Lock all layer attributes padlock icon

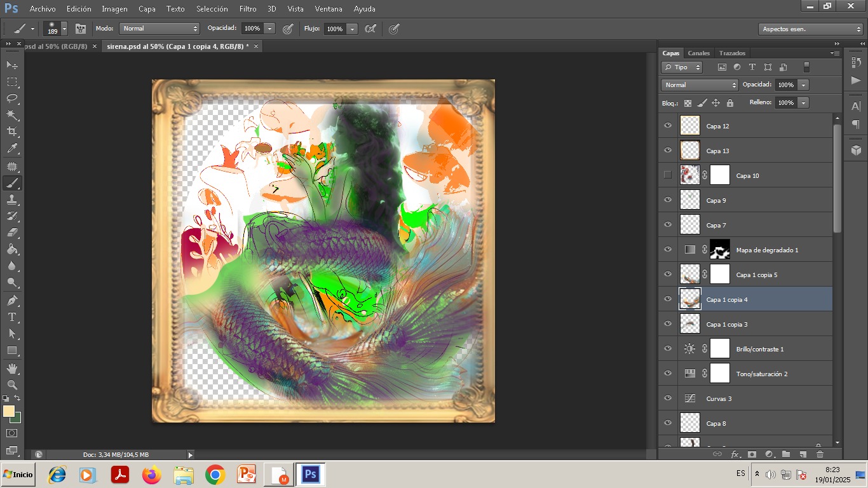click(x=729, y=103)
